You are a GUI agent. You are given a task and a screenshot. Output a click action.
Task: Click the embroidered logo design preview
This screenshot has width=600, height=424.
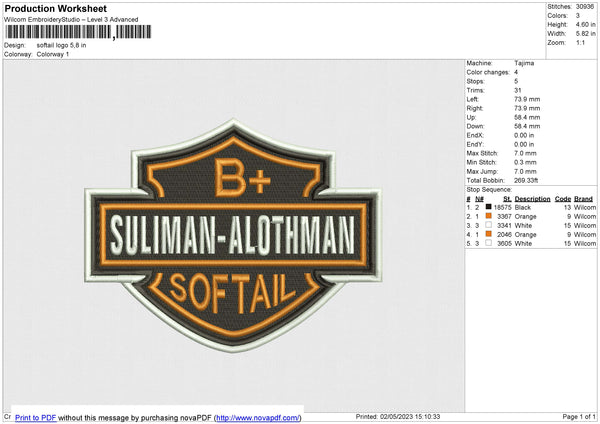[x=233, y=235]
